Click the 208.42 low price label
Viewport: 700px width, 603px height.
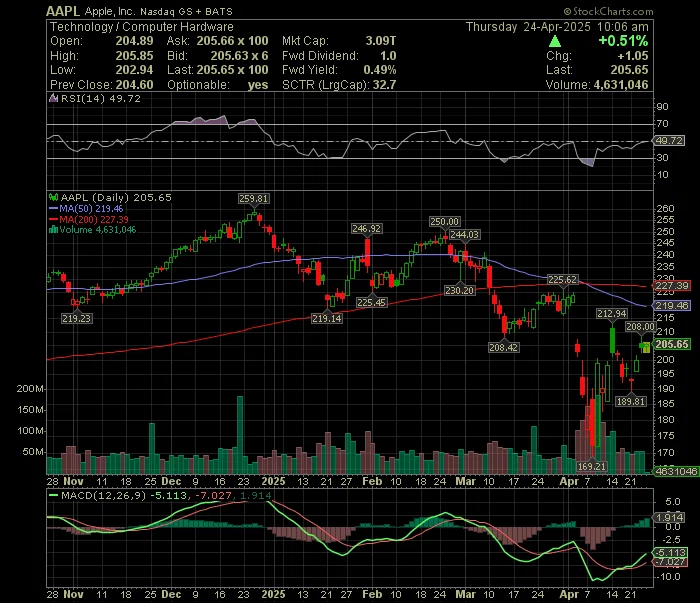tap(504, 347)
